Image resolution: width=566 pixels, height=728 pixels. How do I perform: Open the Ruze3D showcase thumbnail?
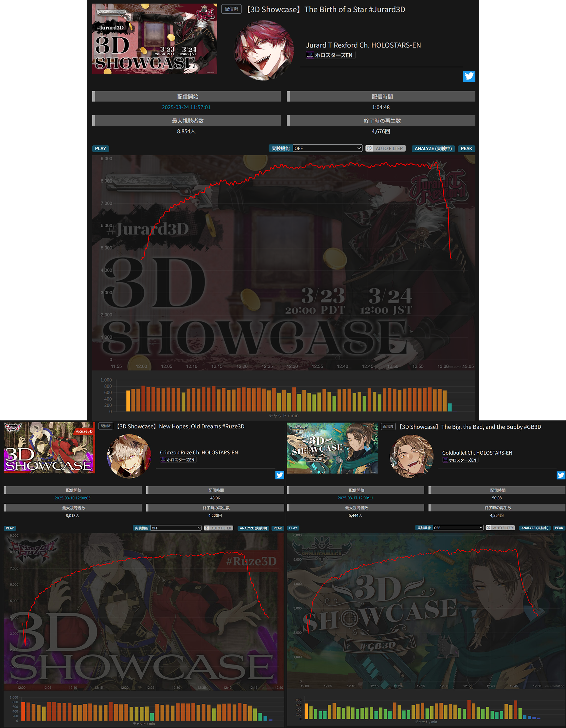49,448
